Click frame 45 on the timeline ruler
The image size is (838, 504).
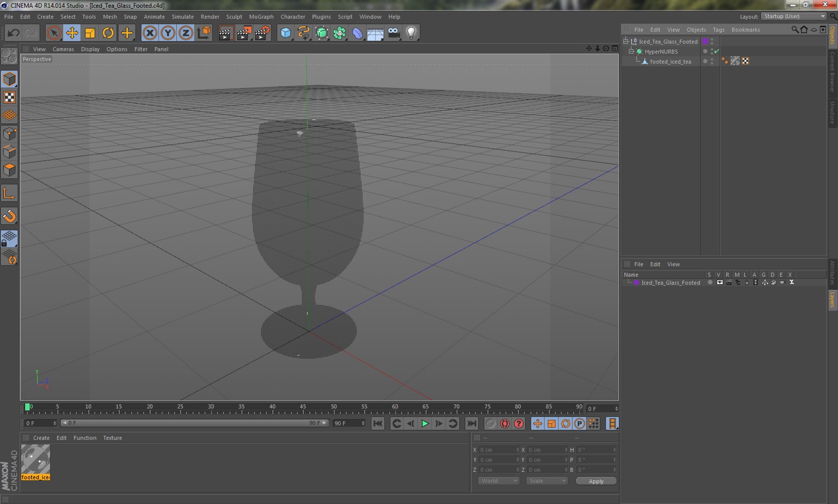pos(303,407)
